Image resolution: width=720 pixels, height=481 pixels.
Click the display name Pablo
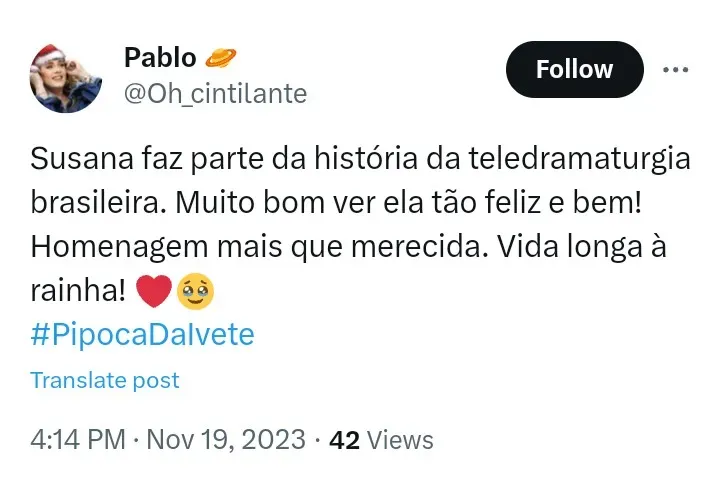(160, 58)
